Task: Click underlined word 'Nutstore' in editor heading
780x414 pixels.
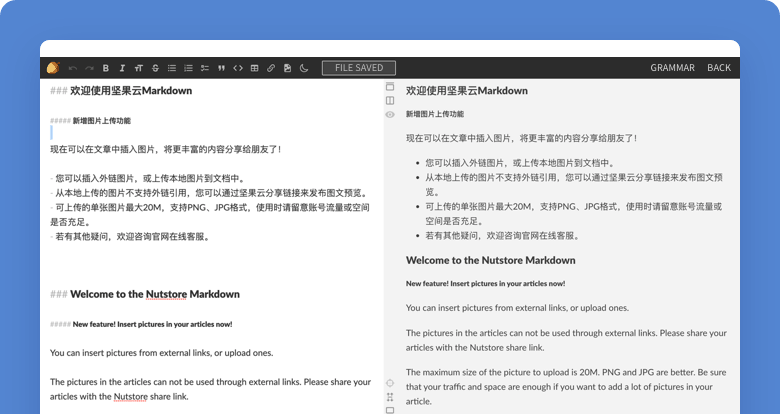Action: (166, 294)
